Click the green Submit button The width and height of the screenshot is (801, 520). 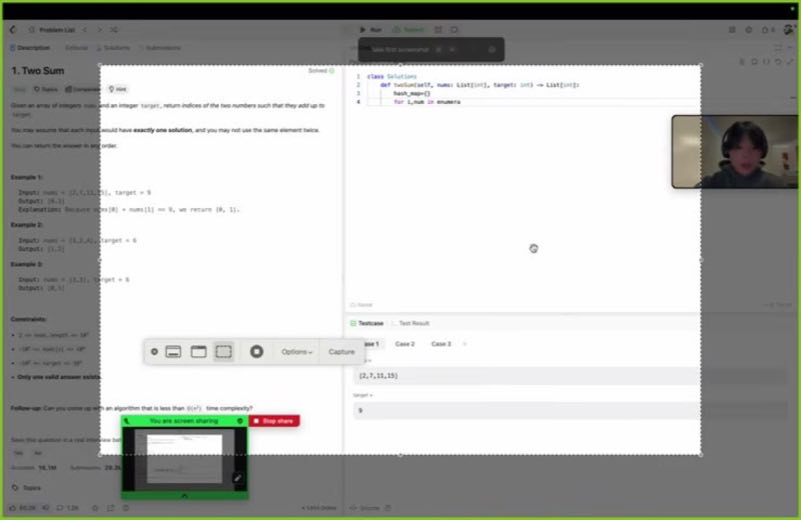point(408,30)
